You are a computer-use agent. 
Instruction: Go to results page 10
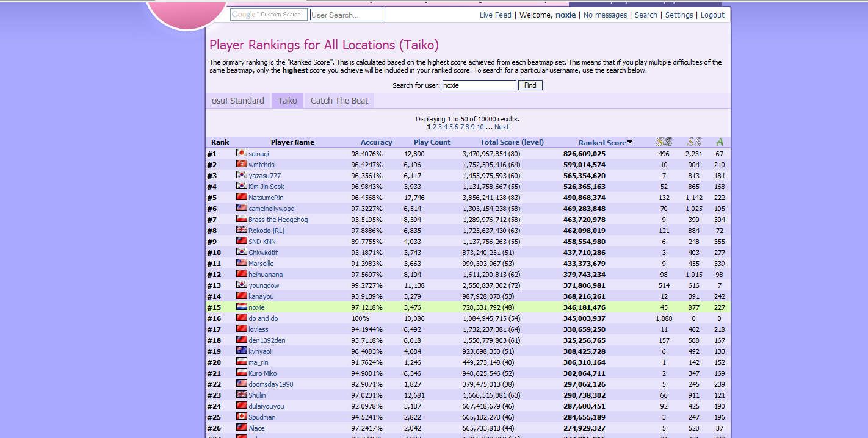pos(480,127)
